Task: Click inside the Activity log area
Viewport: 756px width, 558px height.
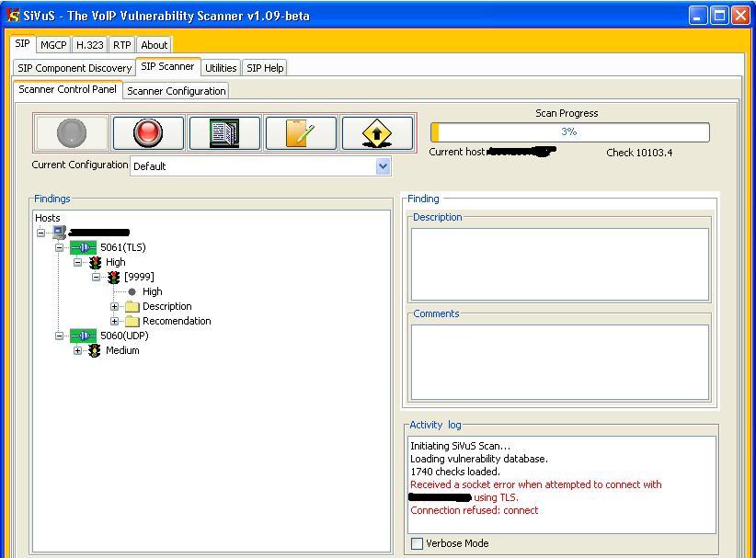Action: click(562, 484)
